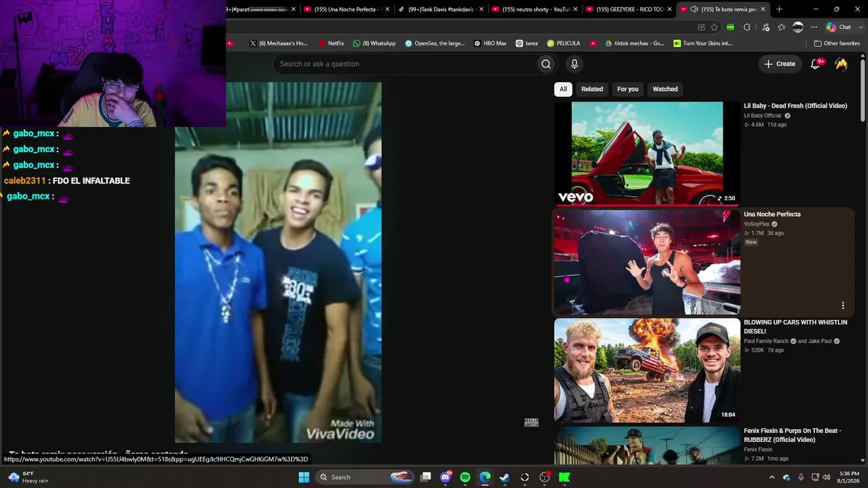Open Edge profile avatar in toolbar
Viewport: 868px width, 488px height.
797,27
